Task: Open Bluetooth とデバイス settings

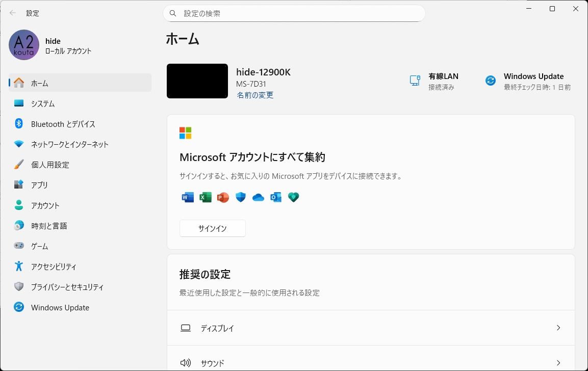Action: click(80, 124)
